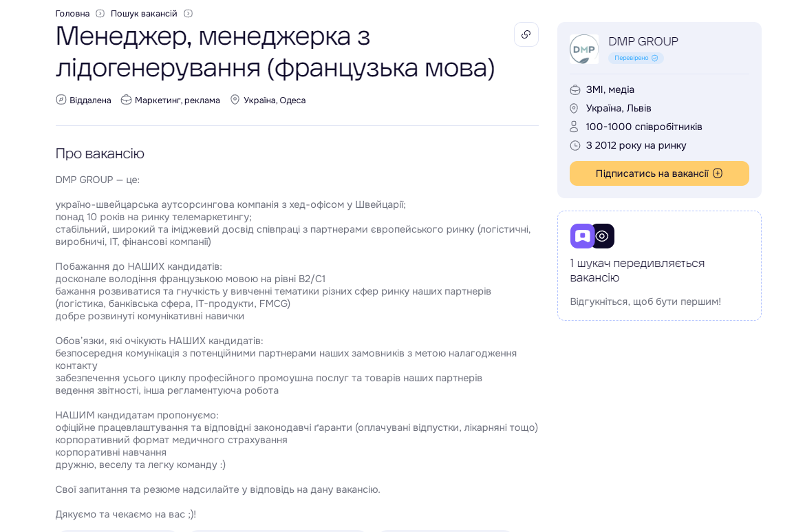Select the Маркетинг, реклама category tag
This screenshot has width=794, height=532.
[178, 100]
